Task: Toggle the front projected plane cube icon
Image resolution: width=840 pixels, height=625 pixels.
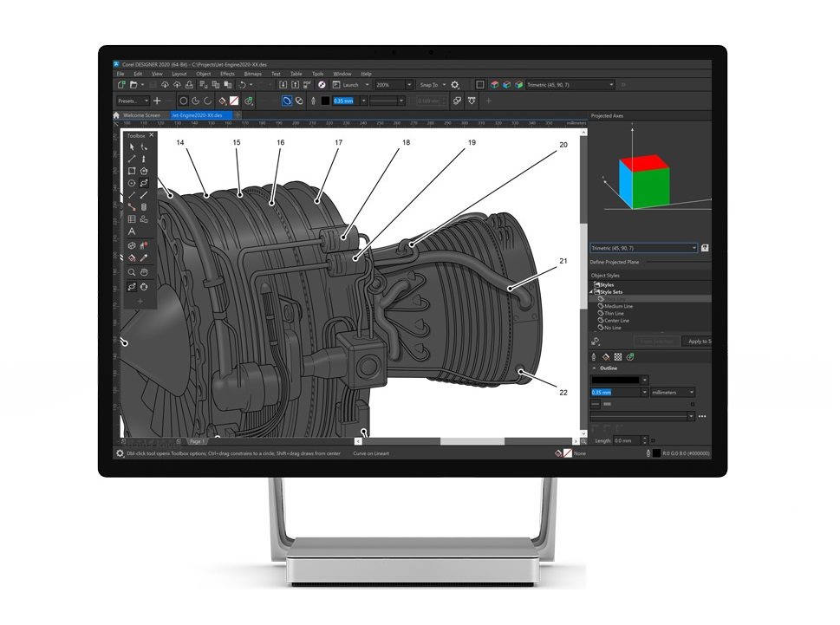Action: pos(506,85)
